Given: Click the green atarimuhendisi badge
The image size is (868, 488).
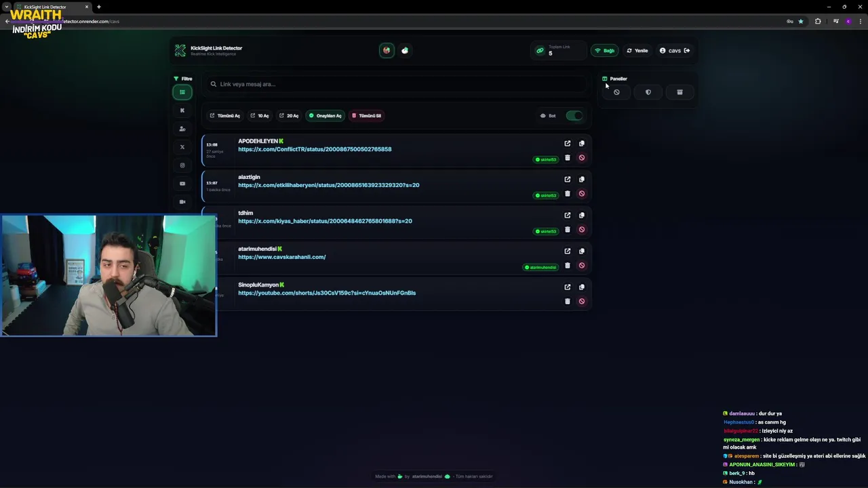Looking at the screenshot, I should coord(540,268).
